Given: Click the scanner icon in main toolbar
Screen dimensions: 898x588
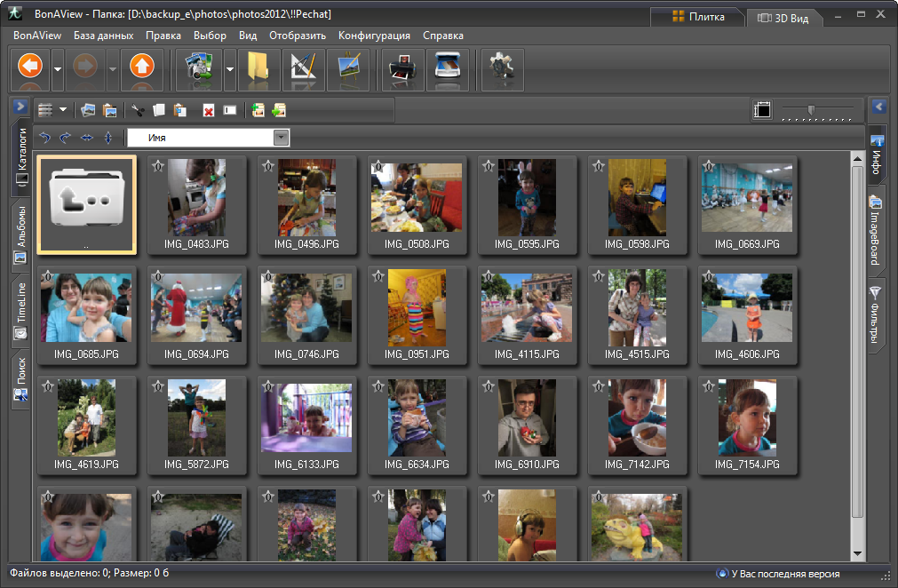Looking at the screenshot, I should coord(447,70).
